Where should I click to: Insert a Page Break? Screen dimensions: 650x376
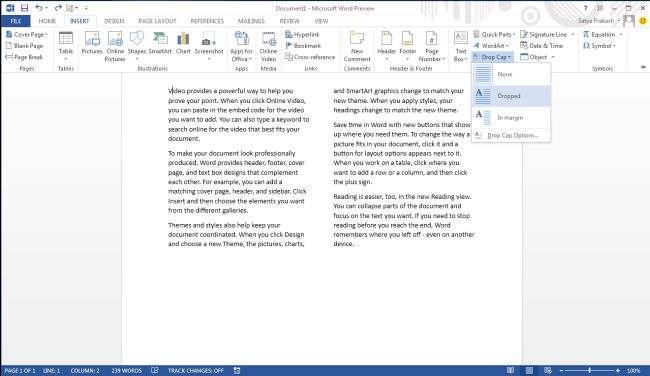[x=24, y=57]
